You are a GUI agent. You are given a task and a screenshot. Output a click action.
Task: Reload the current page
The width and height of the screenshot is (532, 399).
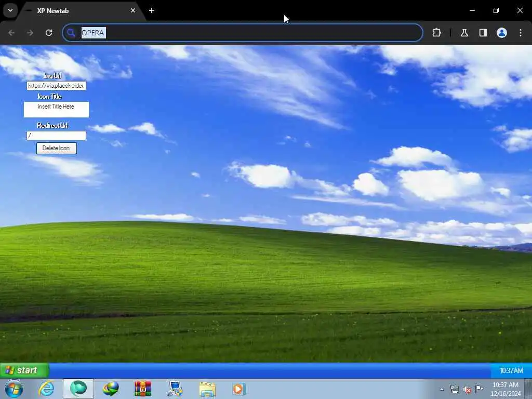[49, 33]
